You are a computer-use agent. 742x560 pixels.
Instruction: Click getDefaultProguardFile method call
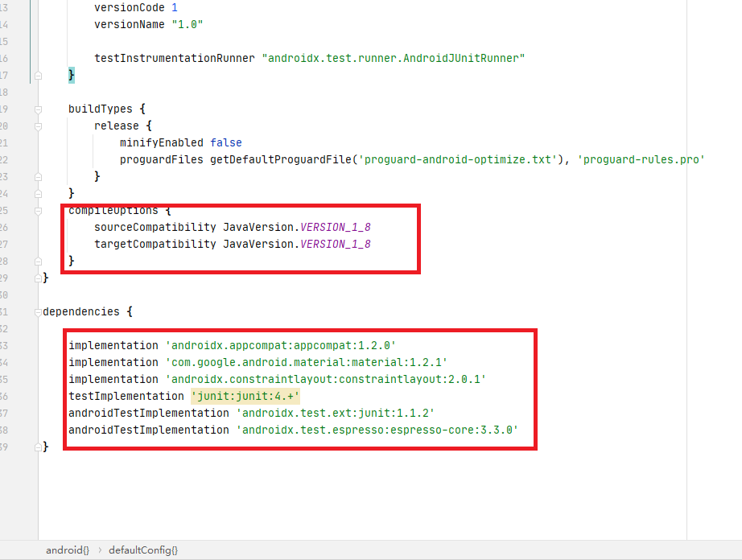(281, 160)
